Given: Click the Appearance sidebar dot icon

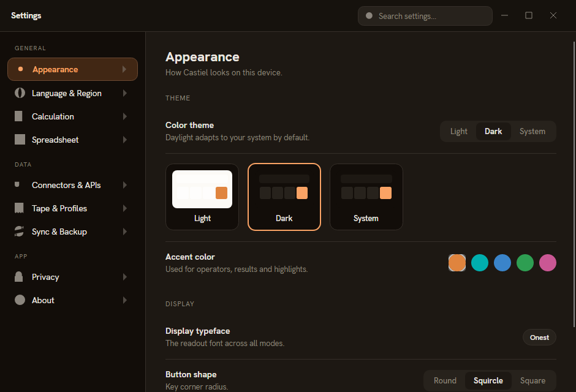Looking at the screenshot, I should point(21,69).
